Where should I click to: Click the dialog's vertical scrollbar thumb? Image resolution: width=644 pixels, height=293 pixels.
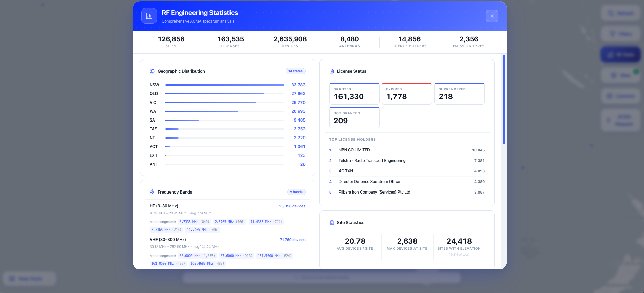coord(504,99)
